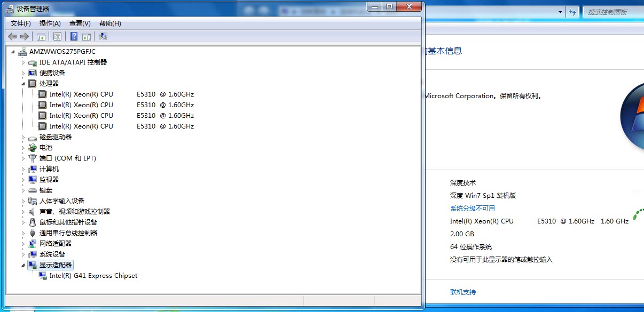The image size is (644, 312).
Task: Open the 操作(A) menu
Action: click(x=50, y=23)
